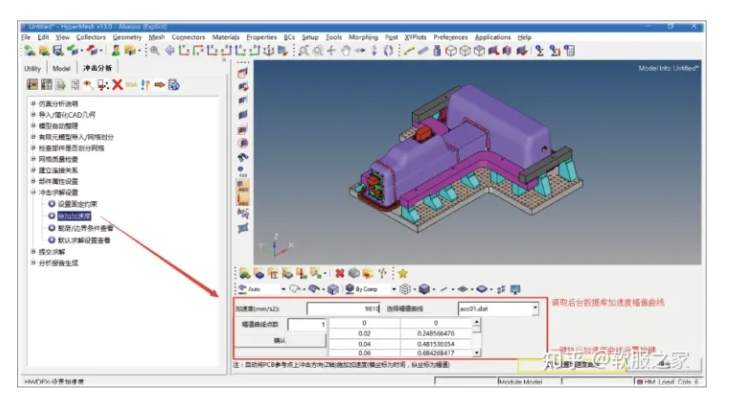The width and height of the screenshot is (756, 417).
Task: Click the green import arrow icon
Action: click(73, 50)
